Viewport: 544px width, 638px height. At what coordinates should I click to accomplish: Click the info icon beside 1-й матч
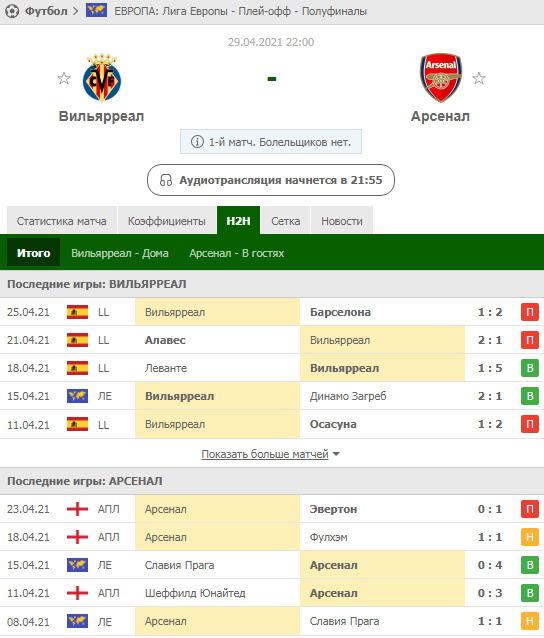tap(197, 142)
